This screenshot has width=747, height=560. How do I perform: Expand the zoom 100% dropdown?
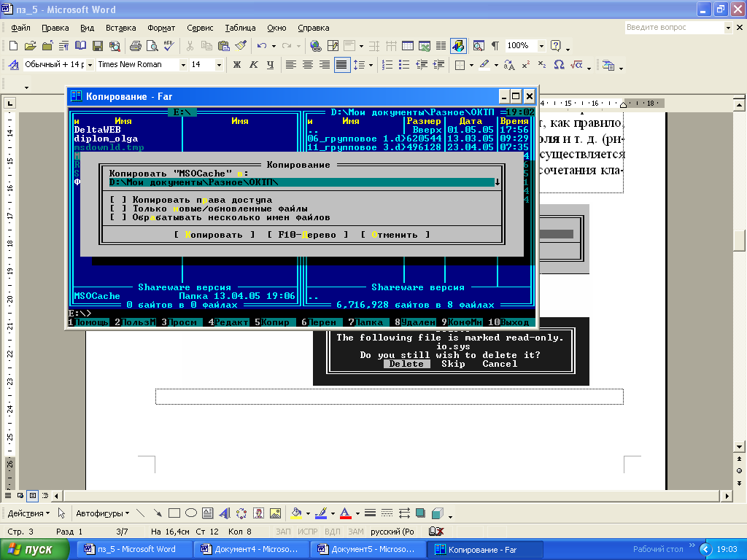(541, 46)
